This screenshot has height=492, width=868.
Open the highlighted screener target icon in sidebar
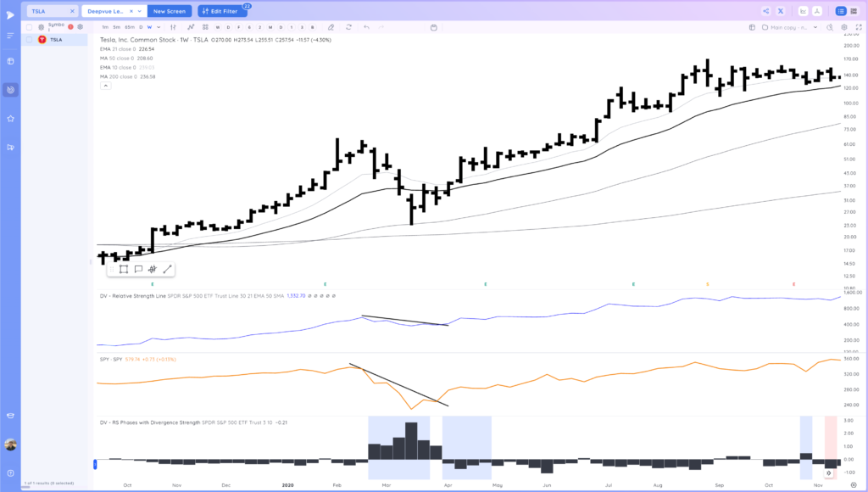pos(10,90)
